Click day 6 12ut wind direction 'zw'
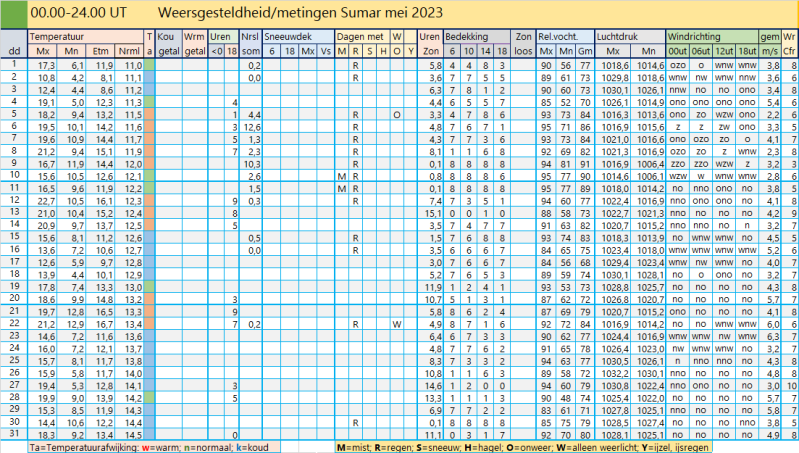The height and width of the screenshot is (453, 799). pyautogui.click(x=724, y=127)
